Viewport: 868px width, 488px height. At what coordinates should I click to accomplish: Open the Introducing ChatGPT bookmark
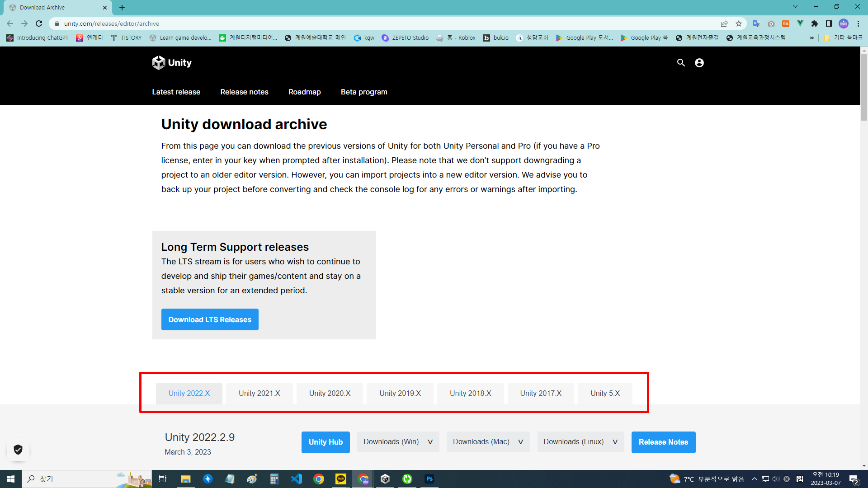point(38,38)
